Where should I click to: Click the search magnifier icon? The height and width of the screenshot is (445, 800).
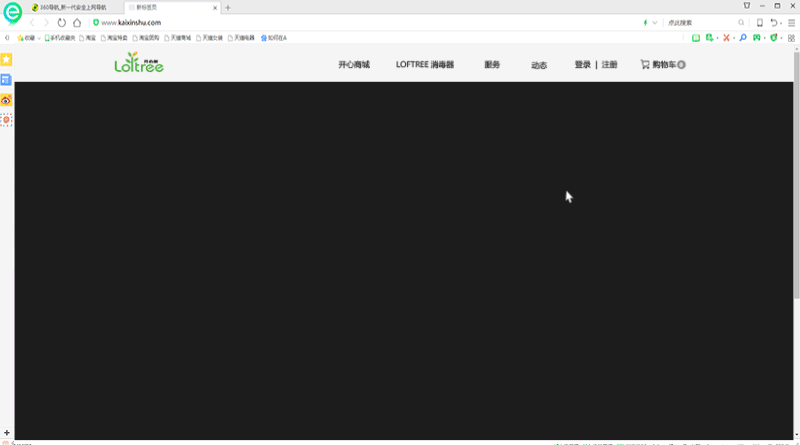click(x=741, y=22)
